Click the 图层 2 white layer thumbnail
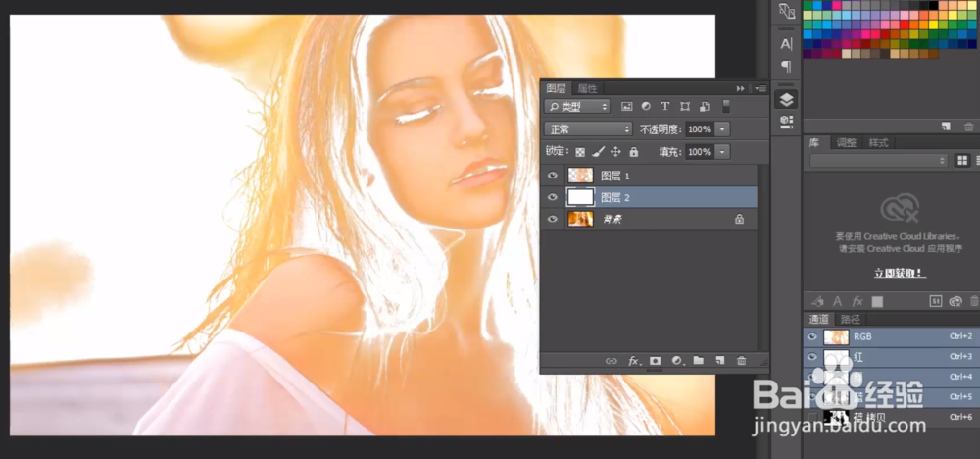 point(580,197)
